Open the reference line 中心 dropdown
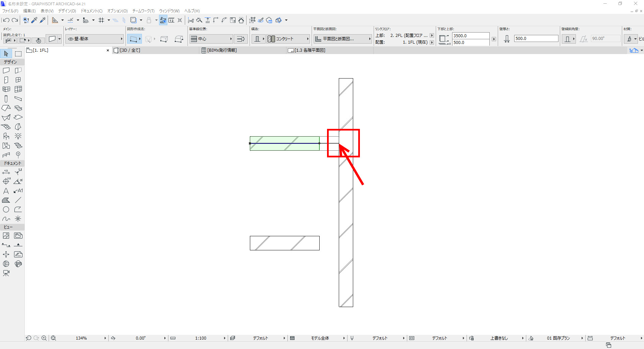644x349 pixels. click(211, 39)
